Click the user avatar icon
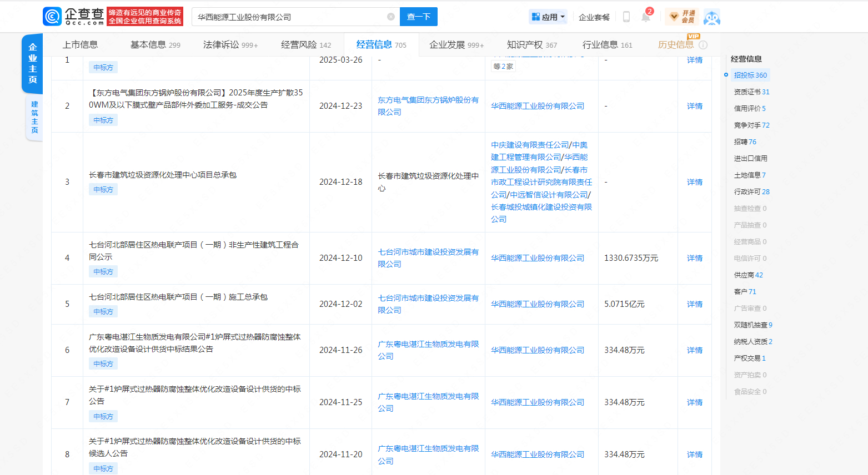This screenshot has width=868, height=475. click(x=712, y=17)
